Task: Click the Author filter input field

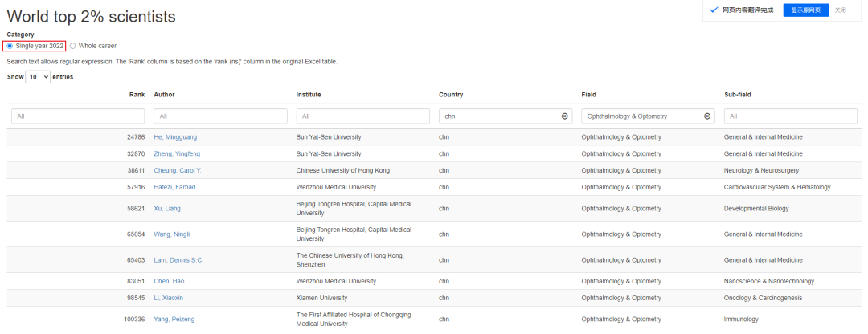Action: [220, 116]
